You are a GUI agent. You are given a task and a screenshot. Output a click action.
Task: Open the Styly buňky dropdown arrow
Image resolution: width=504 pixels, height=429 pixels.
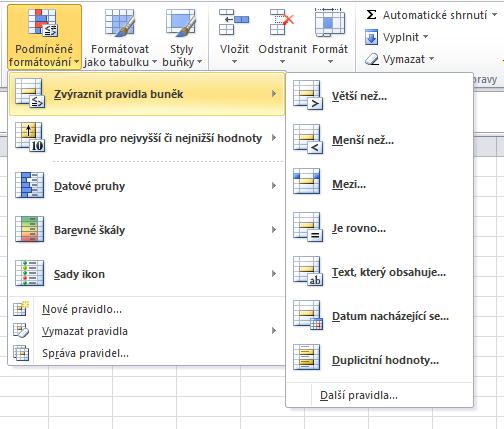click(x=200, y=62)
